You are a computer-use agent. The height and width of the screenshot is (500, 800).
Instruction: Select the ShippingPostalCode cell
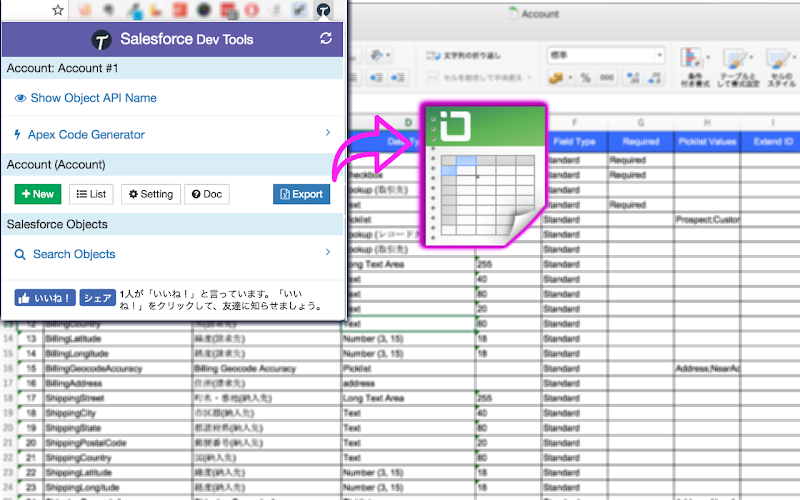point(118,443)
